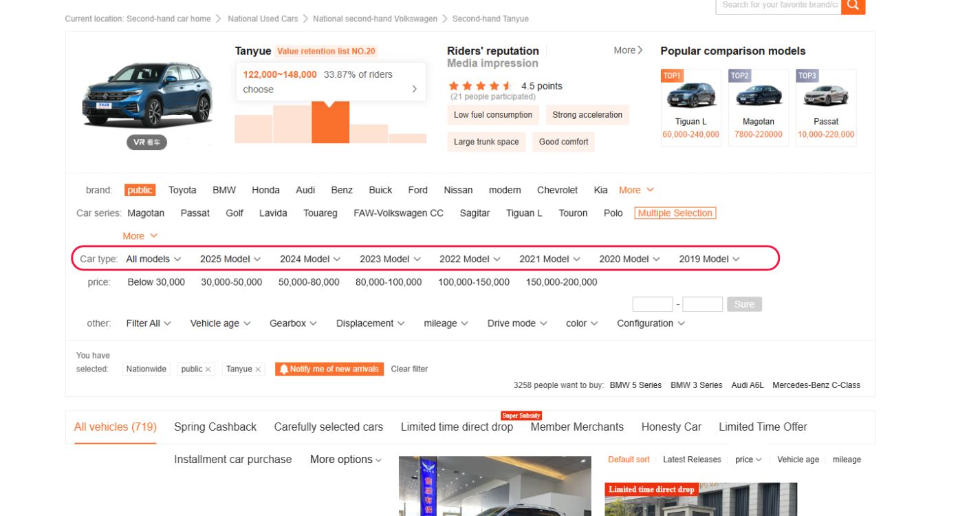980x516 pixels.
Task: Select Passat TOP3 comparison thumbnail
Action: point(826,94)
